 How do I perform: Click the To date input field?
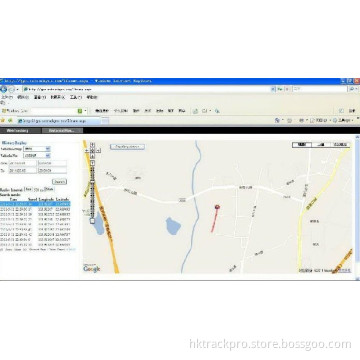(x=23, y=170)
